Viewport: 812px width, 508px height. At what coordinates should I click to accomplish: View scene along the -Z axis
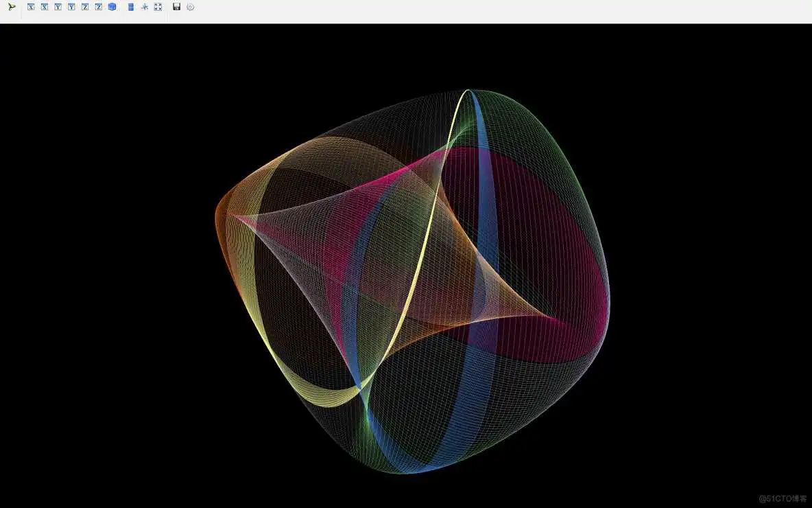pos(98,7)
